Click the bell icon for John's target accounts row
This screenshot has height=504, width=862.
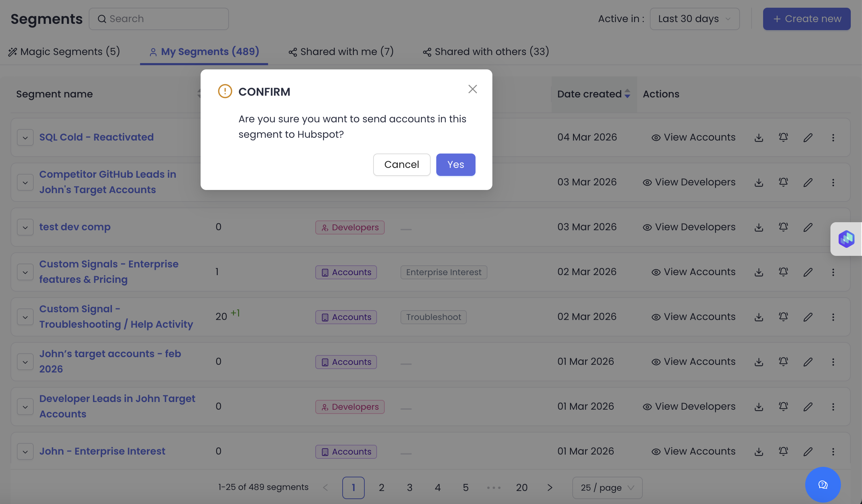(x=783, y=362)
